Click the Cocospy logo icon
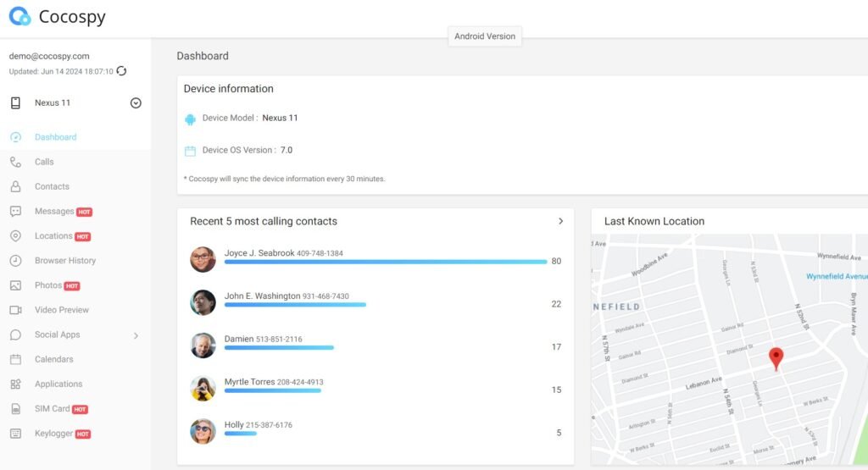This screenshot has width=868, height=470. 20,16
